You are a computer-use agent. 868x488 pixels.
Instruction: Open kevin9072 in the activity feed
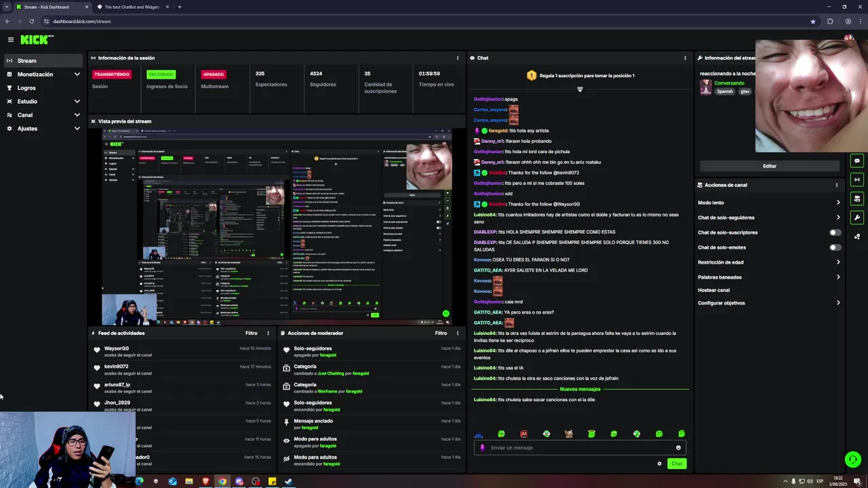[x=116, y=367]
